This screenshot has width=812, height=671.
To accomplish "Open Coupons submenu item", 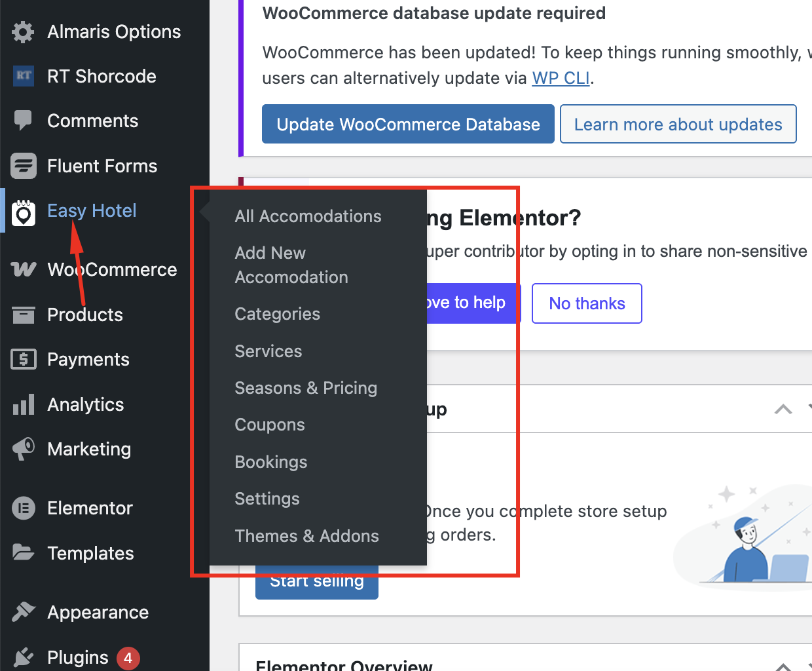I will pos(270,425).
